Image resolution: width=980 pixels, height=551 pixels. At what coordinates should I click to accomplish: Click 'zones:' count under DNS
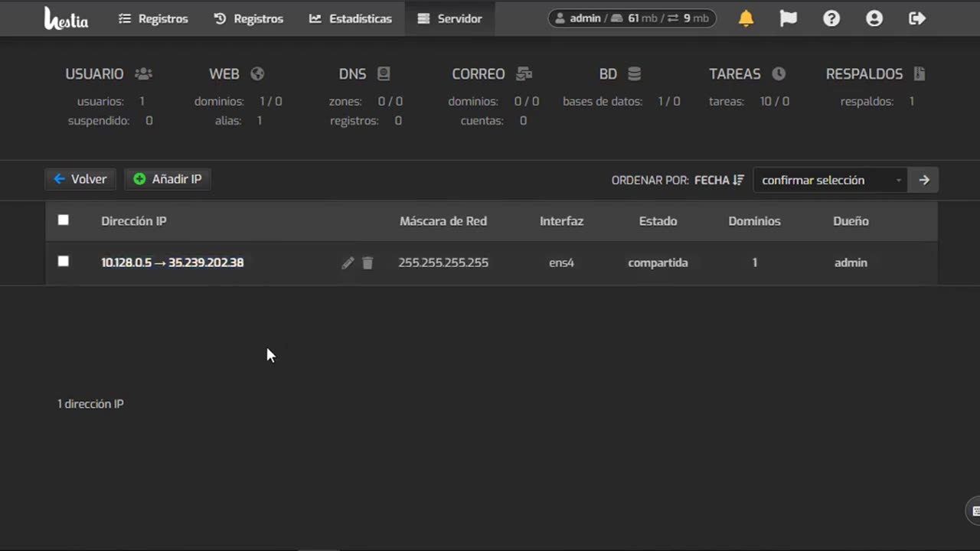click(365, 101)
